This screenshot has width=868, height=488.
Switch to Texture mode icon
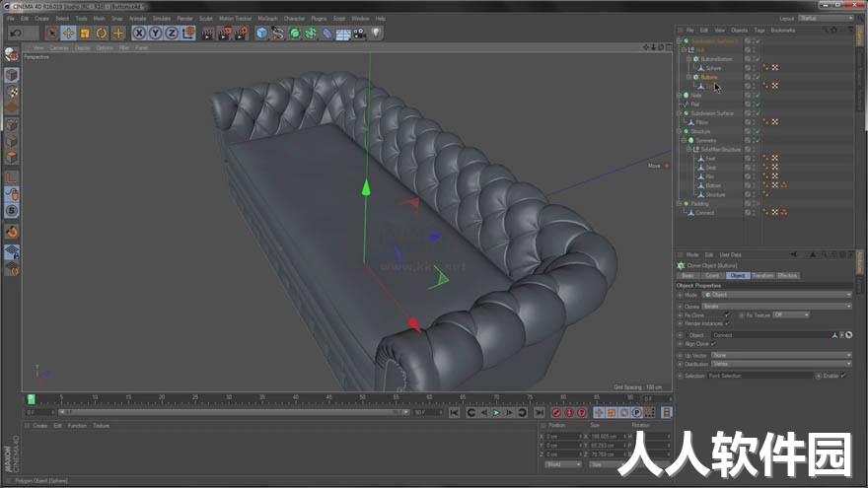tap(12, 92)
